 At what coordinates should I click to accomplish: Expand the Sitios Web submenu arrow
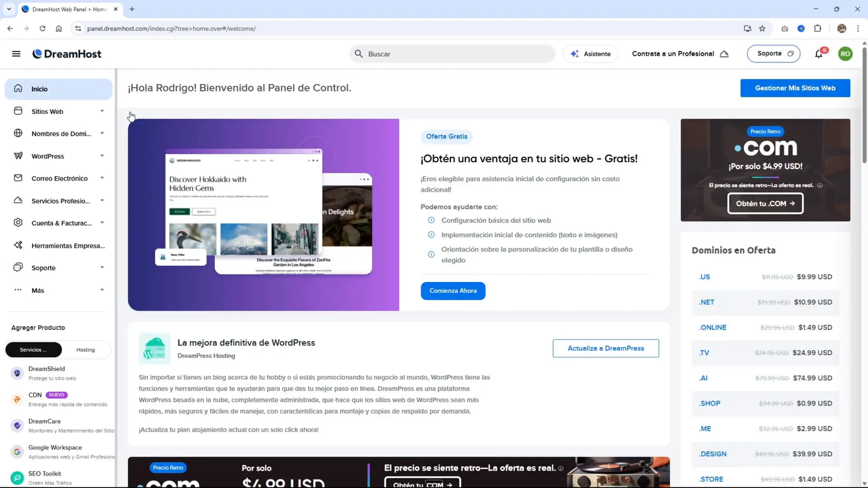(x=102, y=111)
